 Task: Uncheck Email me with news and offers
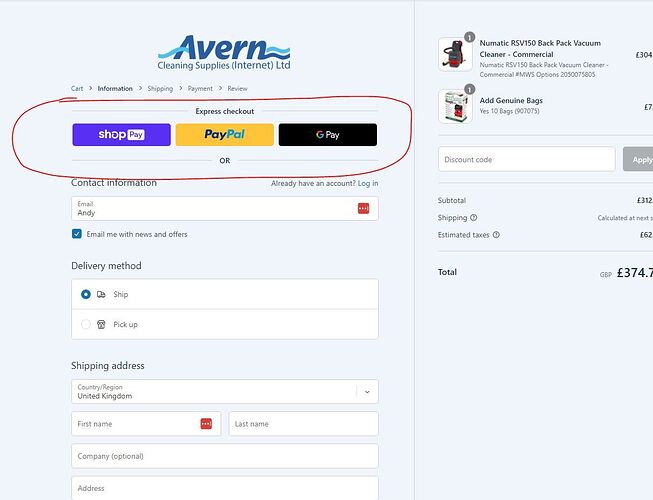(77, 234)
